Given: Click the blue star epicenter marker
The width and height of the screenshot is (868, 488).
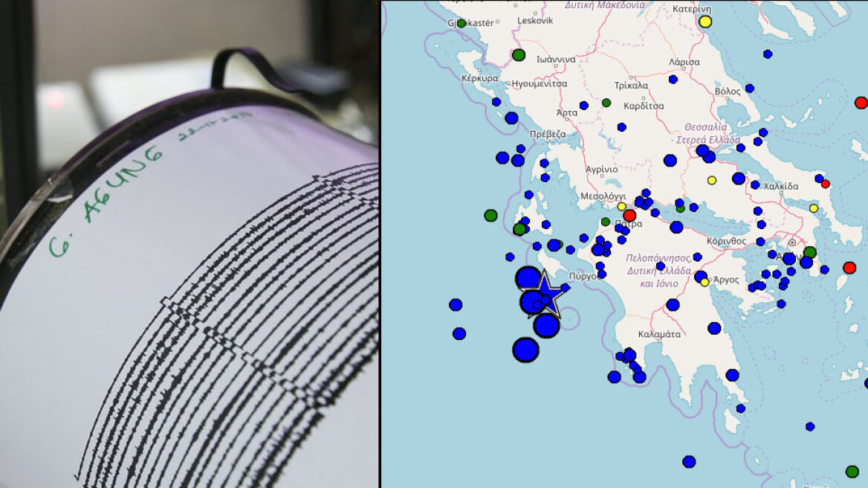Looking at the screenshot, I should 546,293.
